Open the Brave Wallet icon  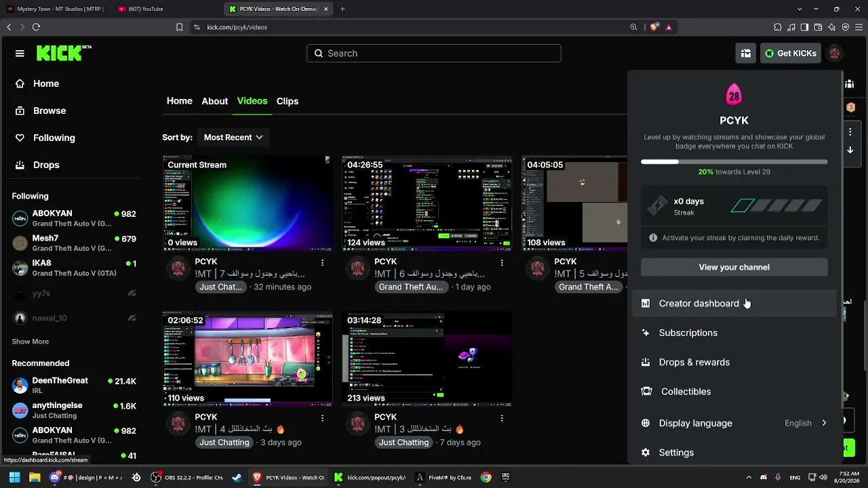[818, 27]
